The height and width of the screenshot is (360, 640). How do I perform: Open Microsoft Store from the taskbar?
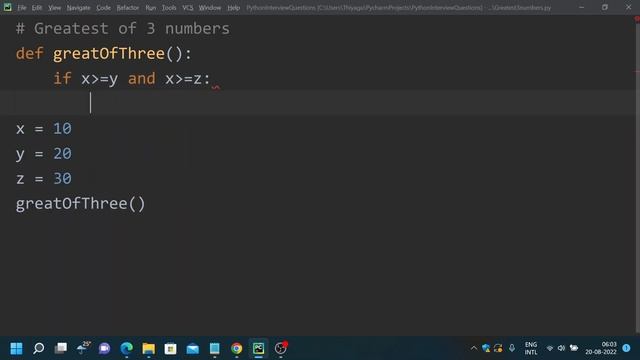coord(171,348)
